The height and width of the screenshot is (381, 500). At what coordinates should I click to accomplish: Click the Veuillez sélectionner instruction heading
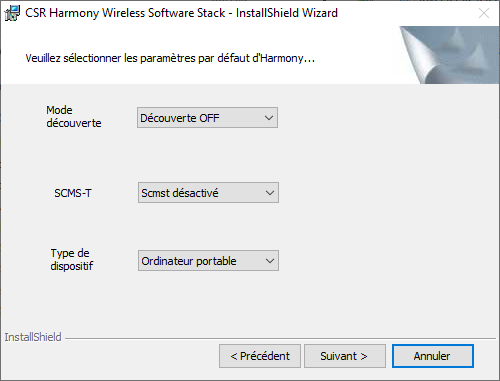coord(170,58)
